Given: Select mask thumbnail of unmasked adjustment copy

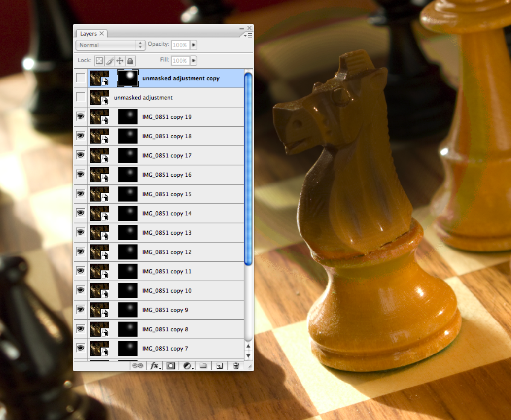Looking at the screenshot, I should (x=128, y=78).
